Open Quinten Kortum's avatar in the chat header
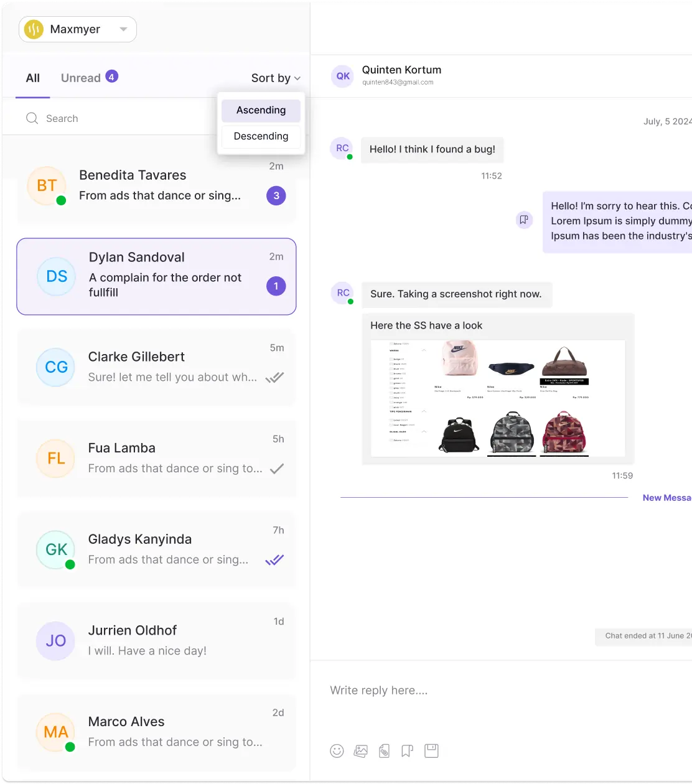 click(x=342, y=76)
